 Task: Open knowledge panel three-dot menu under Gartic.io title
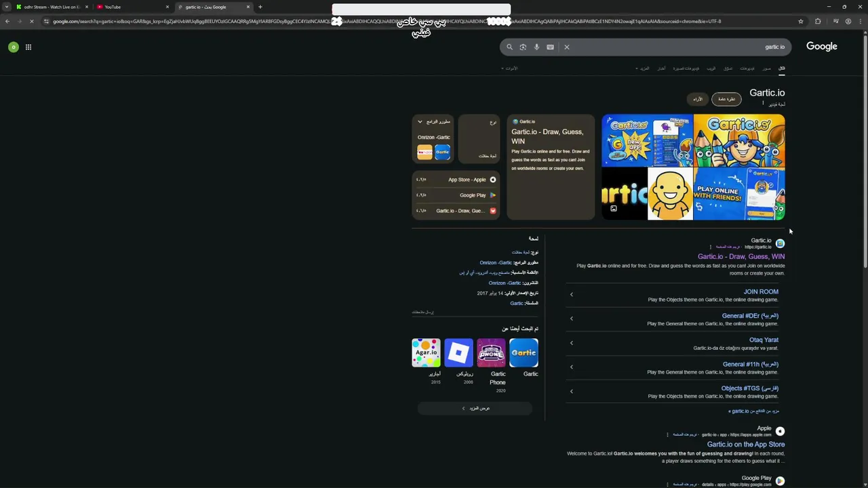[x=763, y=104]
